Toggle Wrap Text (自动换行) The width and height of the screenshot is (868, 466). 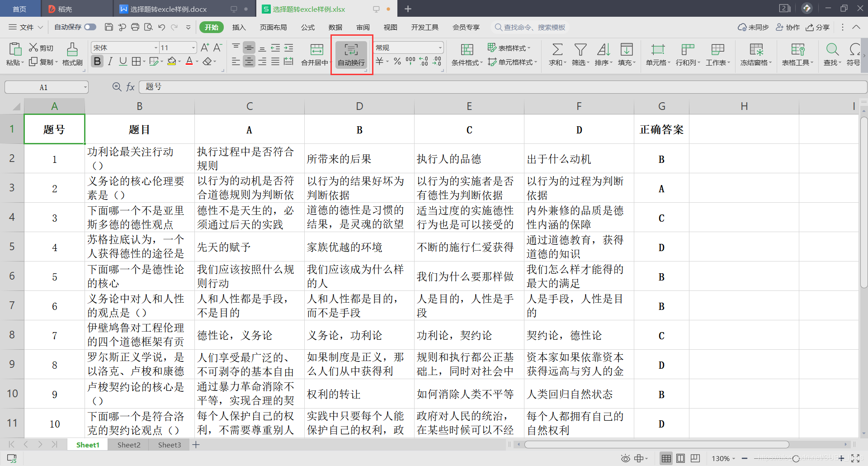click(351, 55)
